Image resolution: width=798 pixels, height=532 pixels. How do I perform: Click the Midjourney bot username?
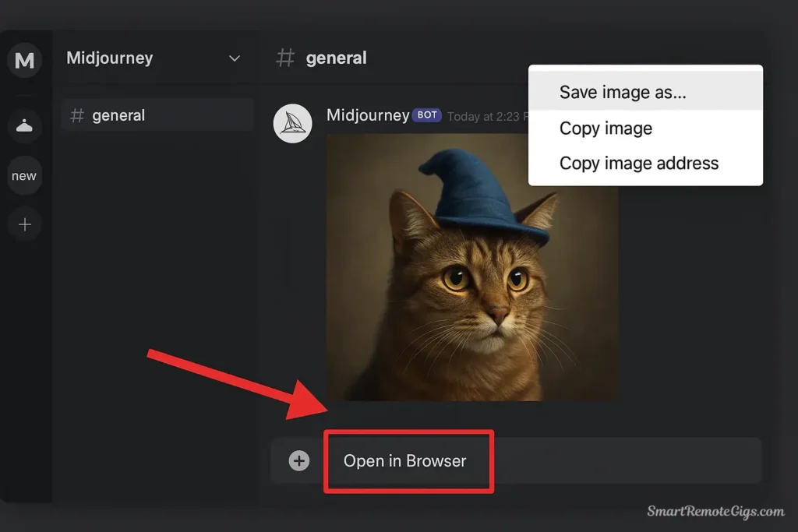[367, 115]
